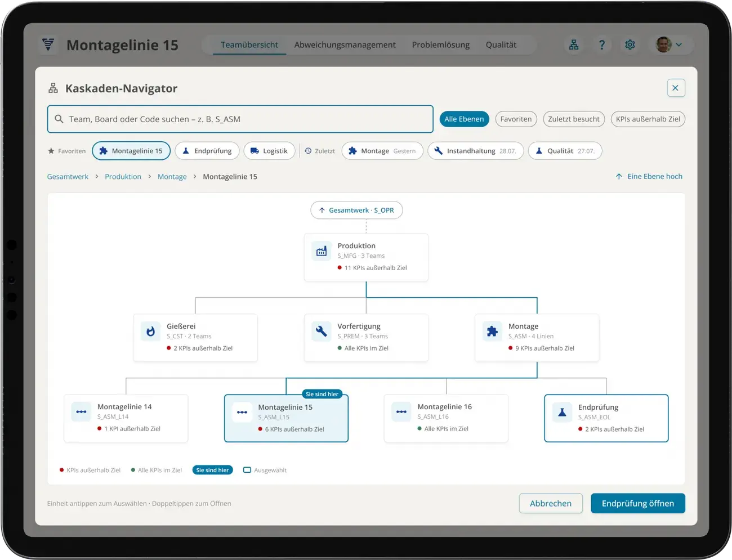Click the user avatar picture
Screen dimensions: 732x560
tap(664, 45)
